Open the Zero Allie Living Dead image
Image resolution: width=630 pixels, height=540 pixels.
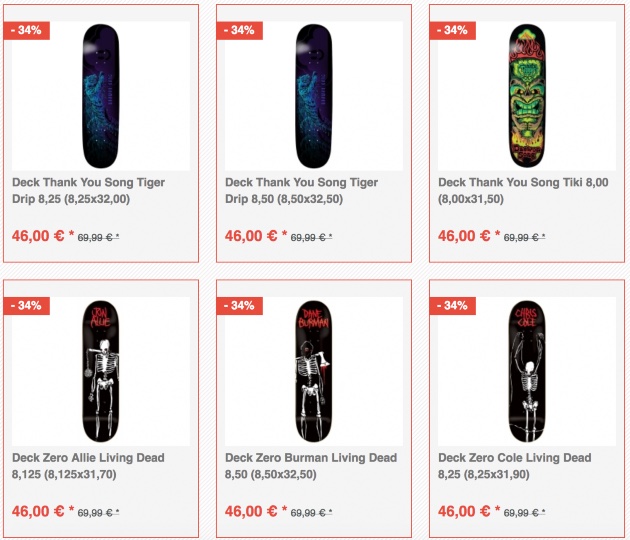[x=101, y=370]
